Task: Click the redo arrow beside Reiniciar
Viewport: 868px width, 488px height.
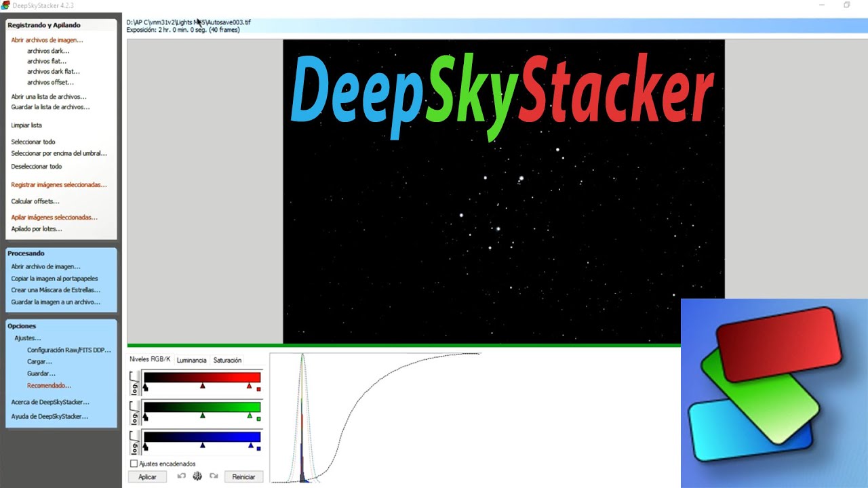Action: coord(214,476)
